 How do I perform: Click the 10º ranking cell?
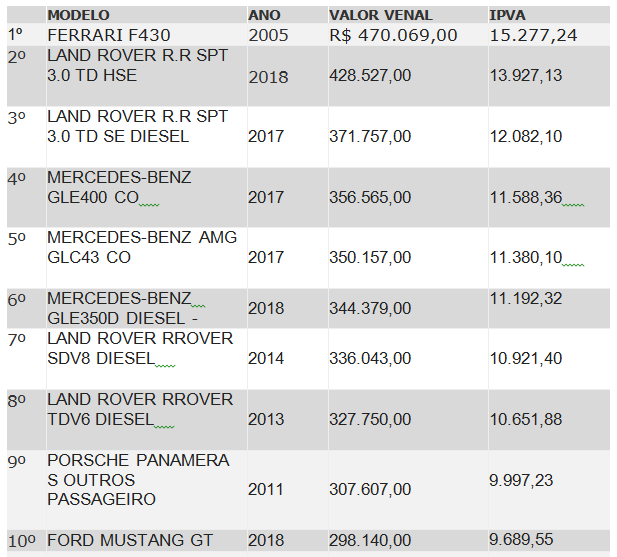click(22, 540)
